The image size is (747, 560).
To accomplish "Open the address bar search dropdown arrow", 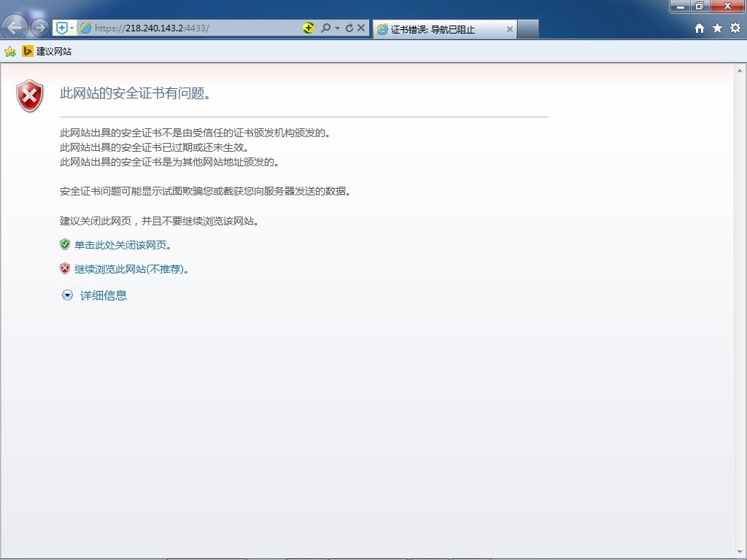I will coord(337,28).
